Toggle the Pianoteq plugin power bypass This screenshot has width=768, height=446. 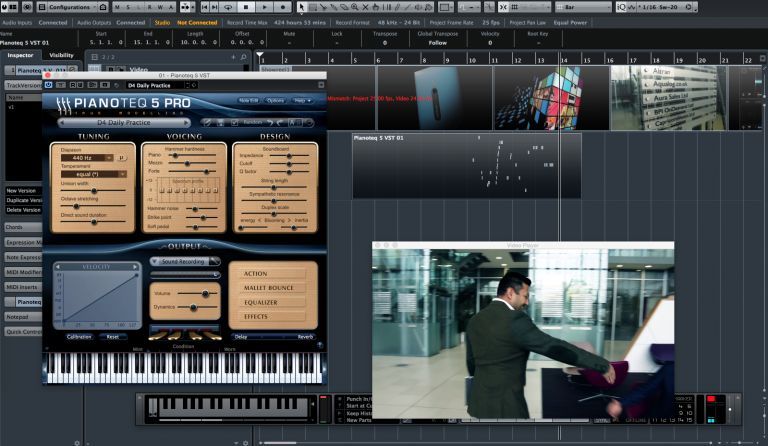pyautogui.click(x=48, y=85)
